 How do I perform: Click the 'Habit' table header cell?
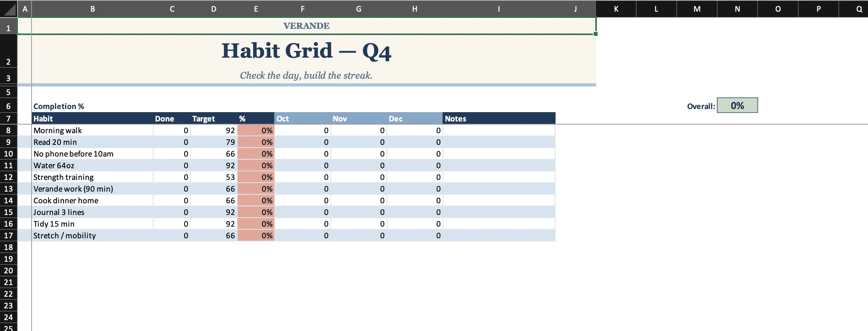pos(93,118)
